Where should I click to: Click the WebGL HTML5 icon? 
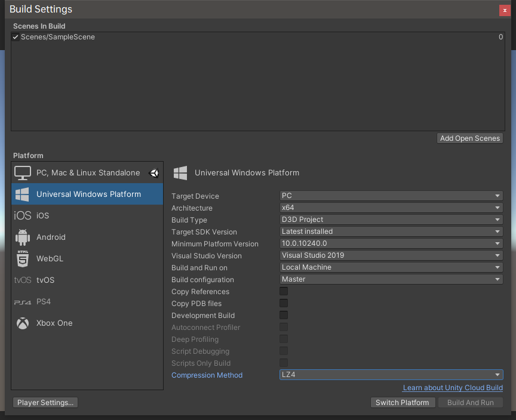22,259
